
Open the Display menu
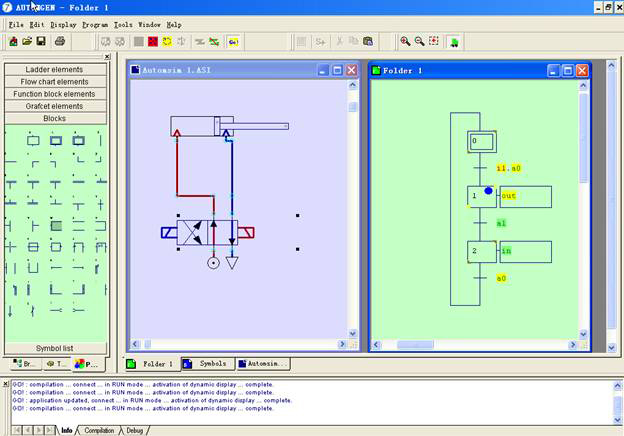click(x=63, y=25)
